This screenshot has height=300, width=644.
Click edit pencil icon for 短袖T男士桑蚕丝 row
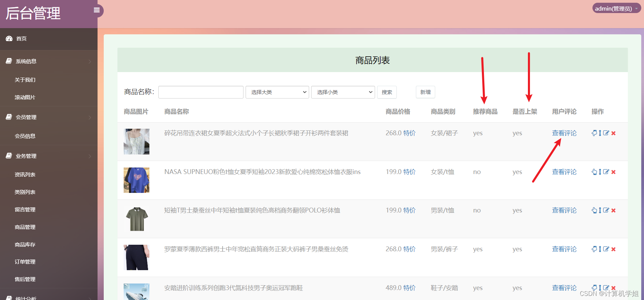[x=606, y=210]
